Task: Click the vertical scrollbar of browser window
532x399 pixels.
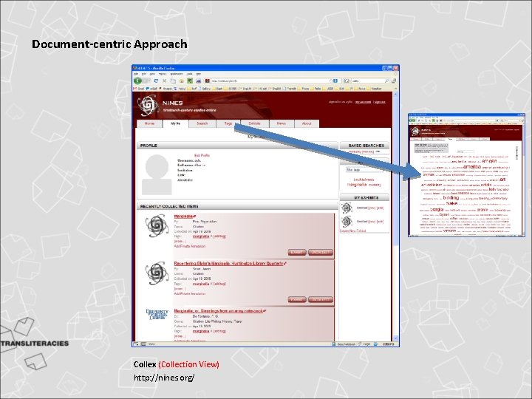Action: pyautogui.click(x=395, y=216)
